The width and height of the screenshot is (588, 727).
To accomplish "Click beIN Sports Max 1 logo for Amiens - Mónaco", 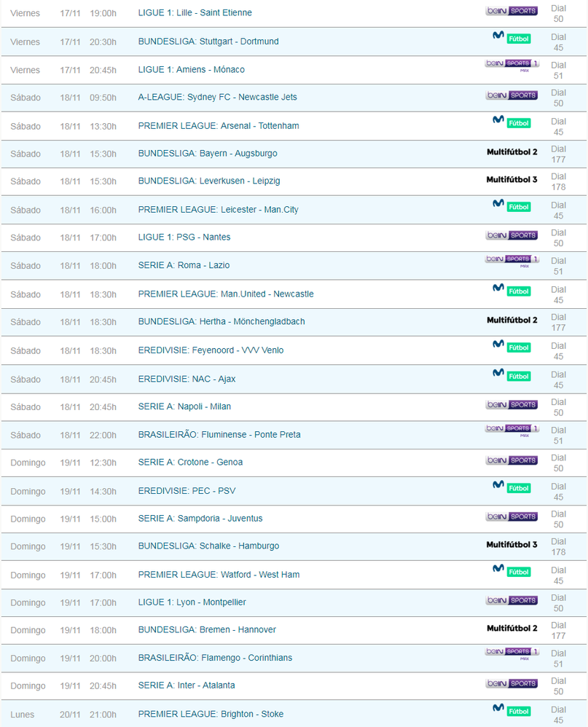I will pyautogui.click(x=512, y=65).
